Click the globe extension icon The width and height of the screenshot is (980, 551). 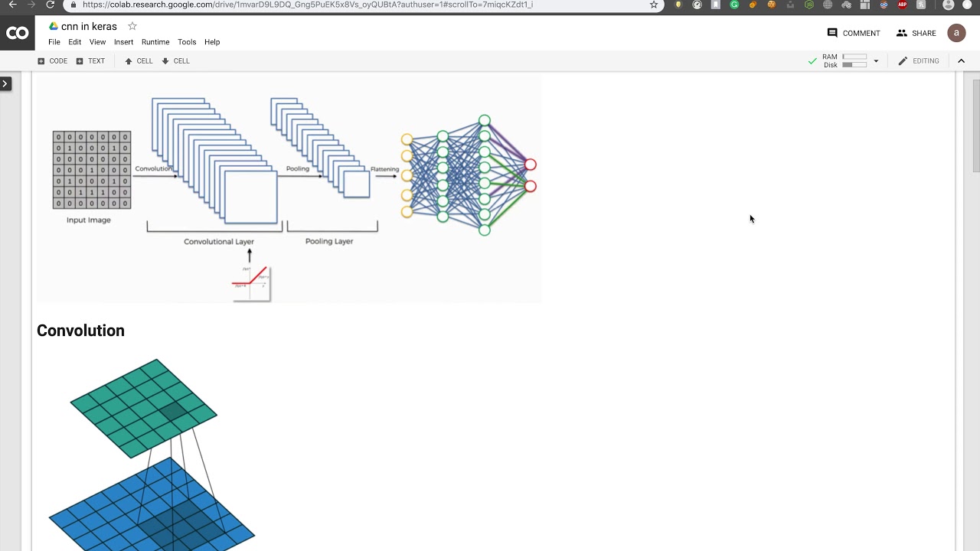(x=828, y=5)
